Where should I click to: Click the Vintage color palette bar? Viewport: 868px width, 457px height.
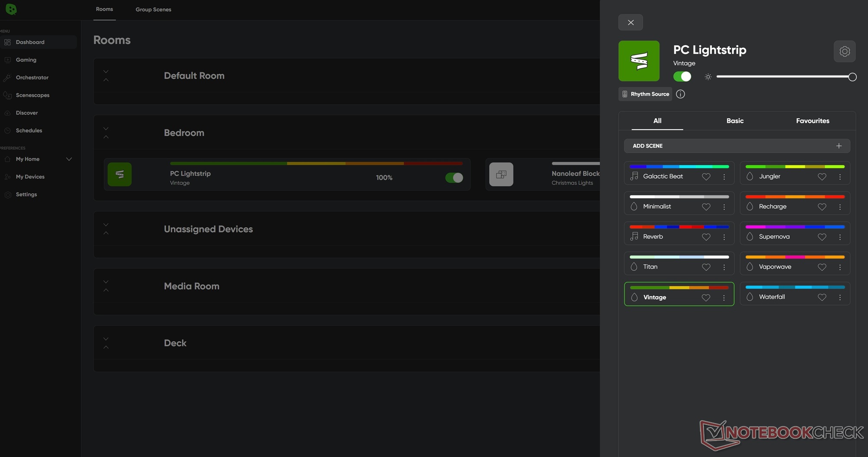pos(679,287)
